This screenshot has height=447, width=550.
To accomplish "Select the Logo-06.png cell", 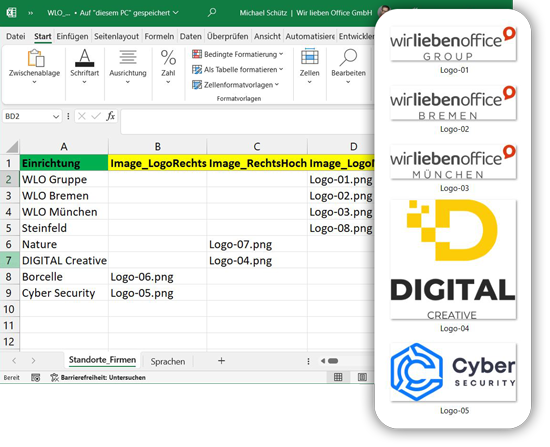I will pos(157,277).
